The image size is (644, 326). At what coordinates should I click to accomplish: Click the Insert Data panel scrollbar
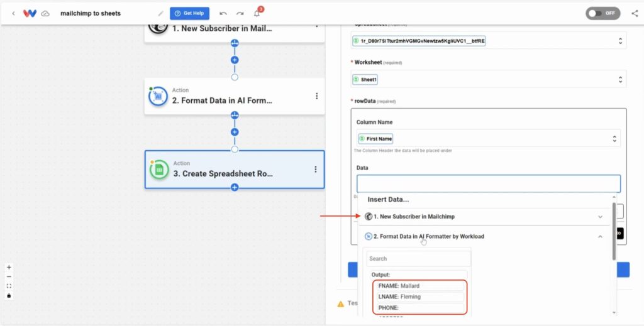click(614, 232)
